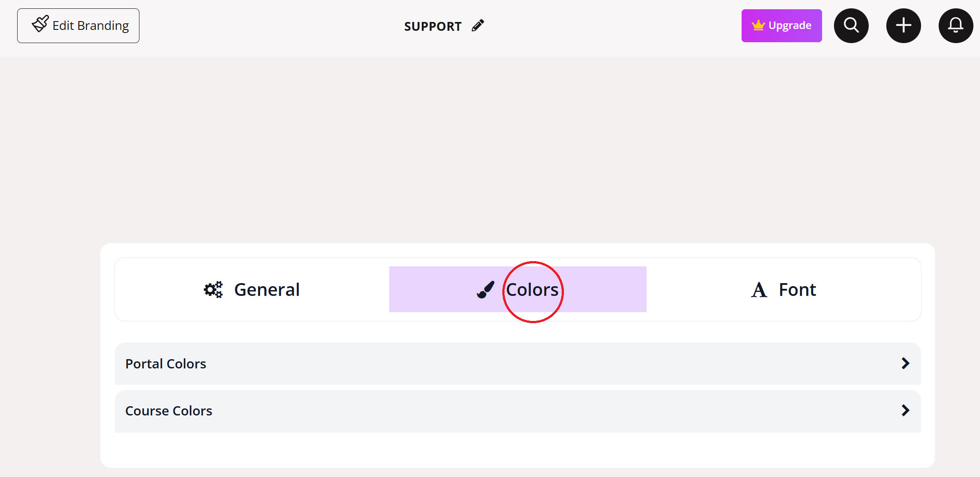Expand Course Colors using its chevron arrow
The width and height of the screenshot is (980, 477).
pos(905,411)
